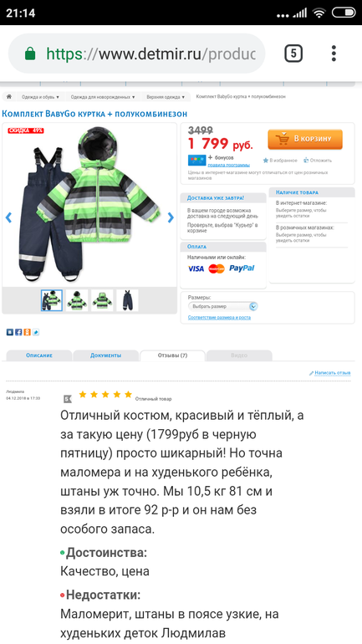Switch to the 'Описание' tab
The image size is (362, 644).
pos(39,355)
